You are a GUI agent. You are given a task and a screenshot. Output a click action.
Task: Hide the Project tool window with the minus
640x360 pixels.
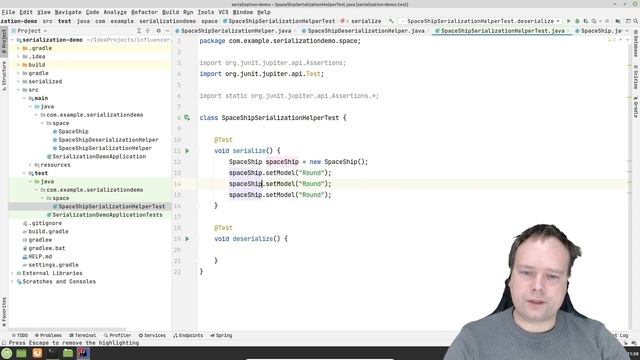167,31
